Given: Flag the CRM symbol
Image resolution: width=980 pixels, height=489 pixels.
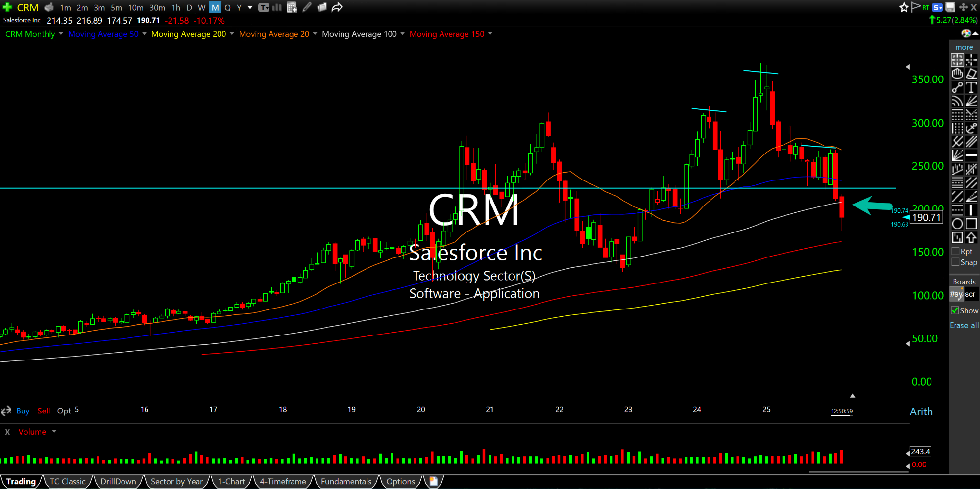Looking at the screenshot, I should point(915,7).
